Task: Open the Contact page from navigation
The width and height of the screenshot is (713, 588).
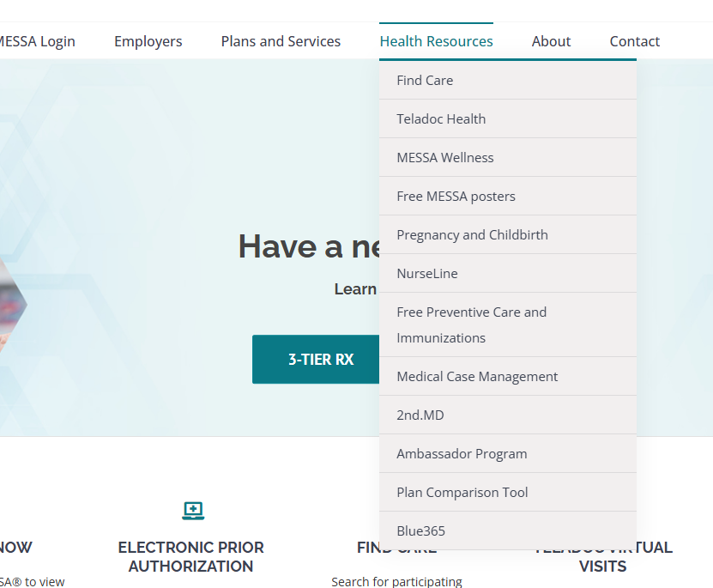Action: coord(634,41)
